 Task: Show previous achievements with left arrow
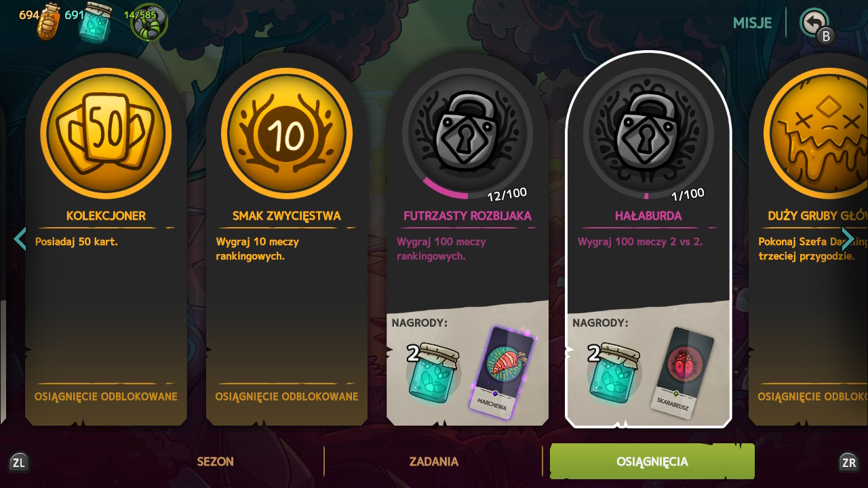(x=20, y=239)
